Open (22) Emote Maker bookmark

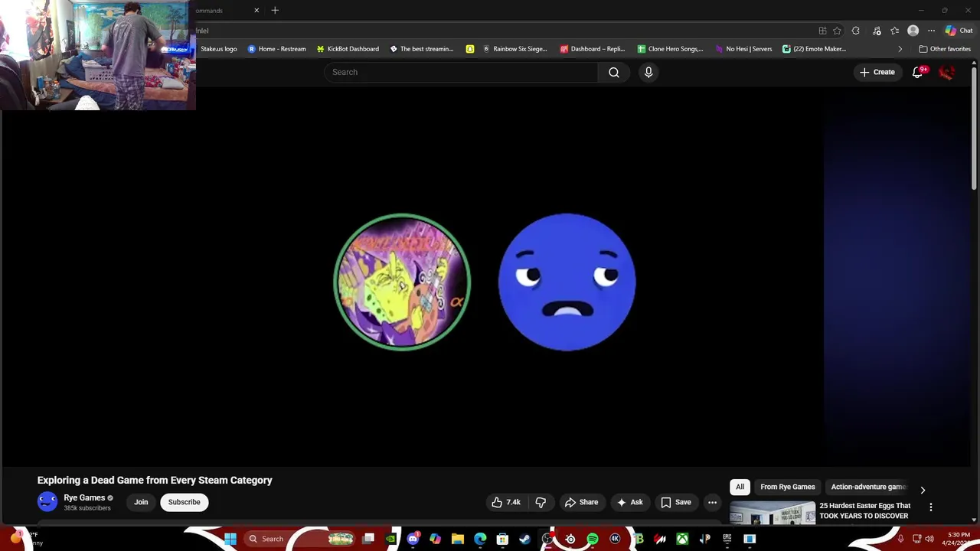[814, 49]
